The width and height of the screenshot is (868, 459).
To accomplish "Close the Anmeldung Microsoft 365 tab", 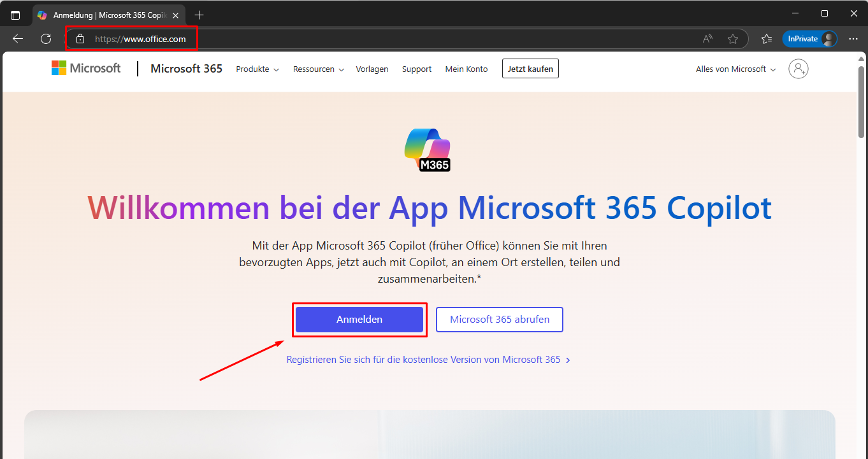I will click(x=176, y=15).
